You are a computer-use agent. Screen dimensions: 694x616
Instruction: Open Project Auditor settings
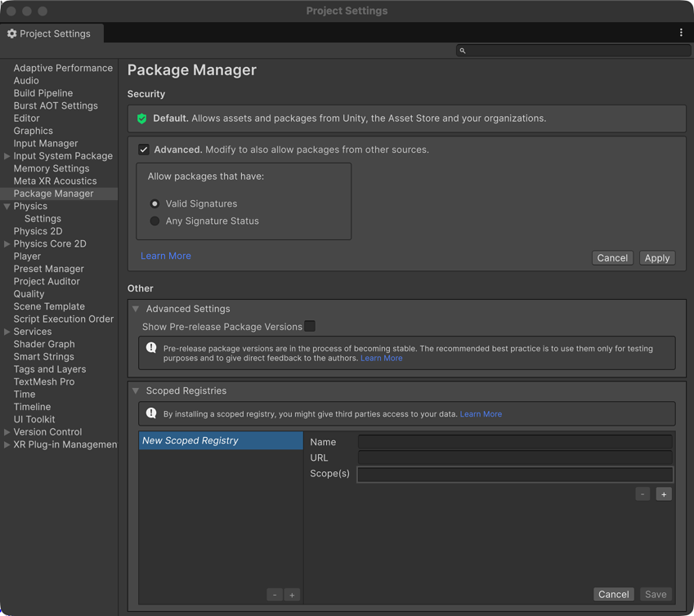point(47,281)
